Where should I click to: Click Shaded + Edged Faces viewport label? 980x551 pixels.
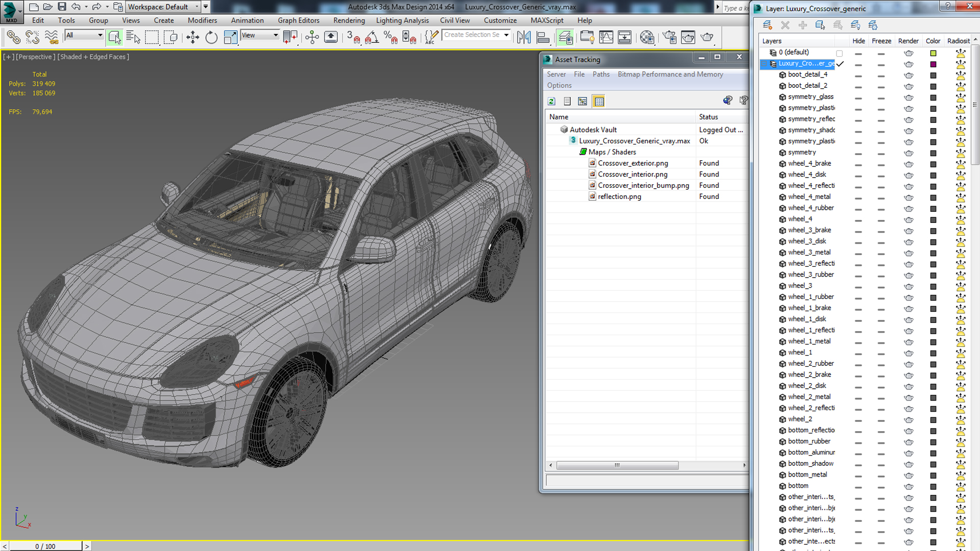[93, 57]
